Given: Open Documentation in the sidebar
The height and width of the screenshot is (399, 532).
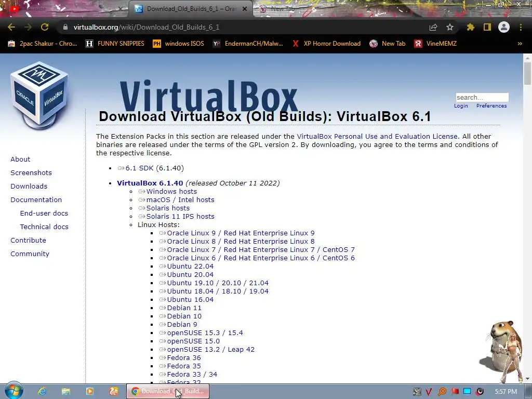Looking at the screenshot, I should point(36,200).
